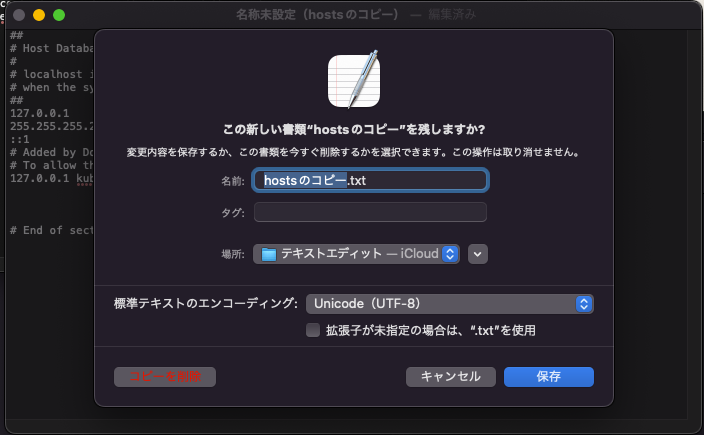Screen dimensions: 704x435
Task: Click the window title 名称未設定 (hostsのコピー)
Action: (317, 15)
